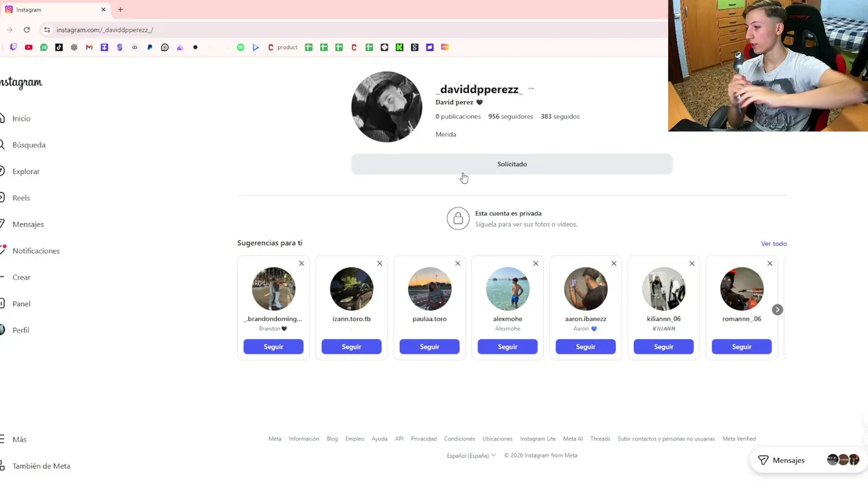Image resolution: width=868 pixels, height=488 pixels.
Task: Dismiss the alexmohe suggestion with X
Action: pos(536,264)
